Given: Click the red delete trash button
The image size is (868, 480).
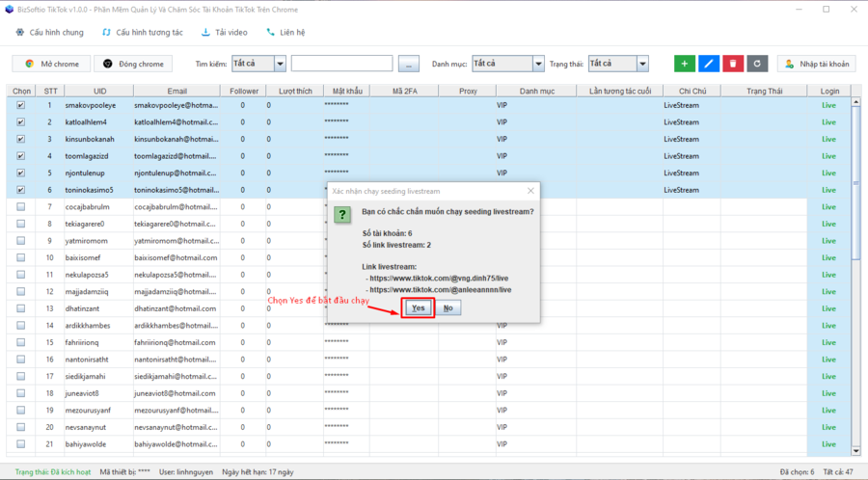Looking at the screenshot, I should coord(733,64).
